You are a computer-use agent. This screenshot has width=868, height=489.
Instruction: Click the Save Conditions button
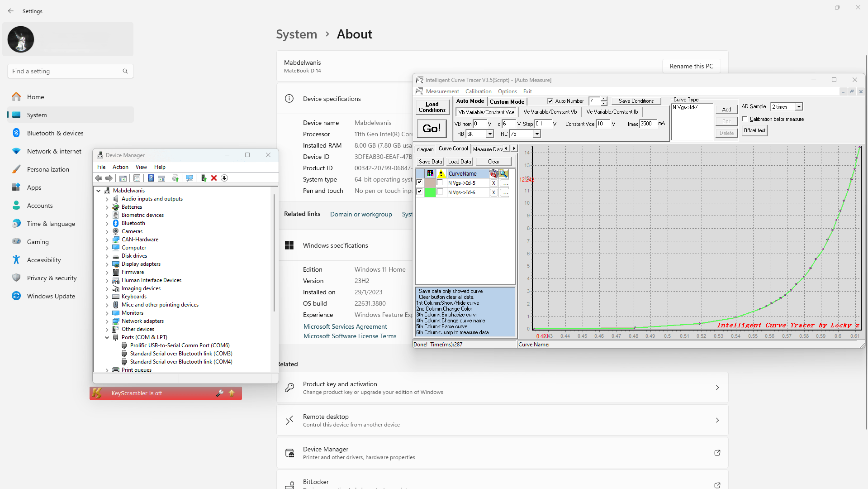point(636,101)
